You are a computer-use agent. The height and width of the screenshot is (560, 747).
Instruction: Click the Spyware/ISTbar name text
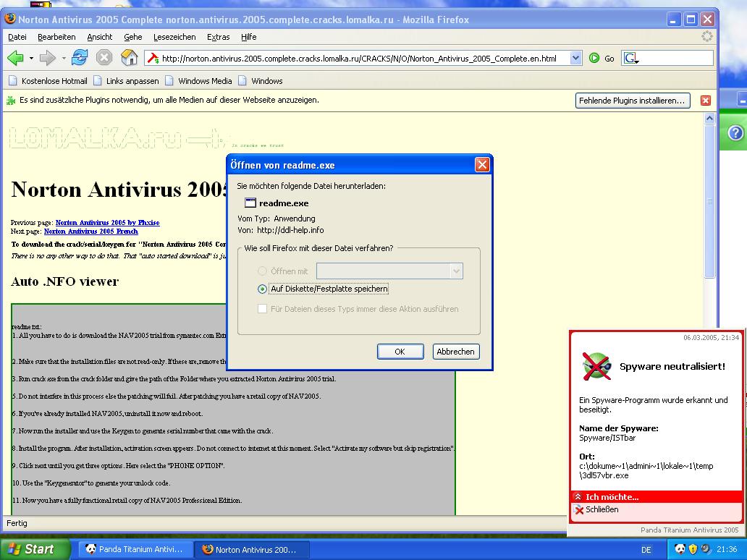[607, 438]
